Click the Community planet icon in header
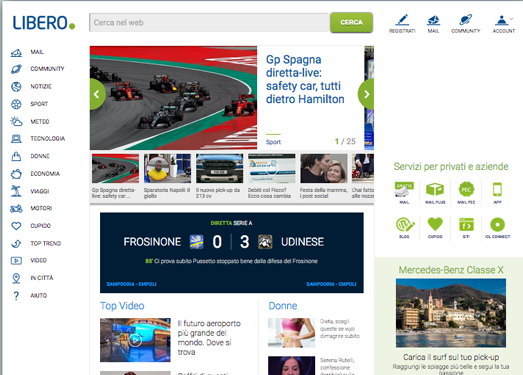Viewport: 523px width, 375px height. [466, 20]
